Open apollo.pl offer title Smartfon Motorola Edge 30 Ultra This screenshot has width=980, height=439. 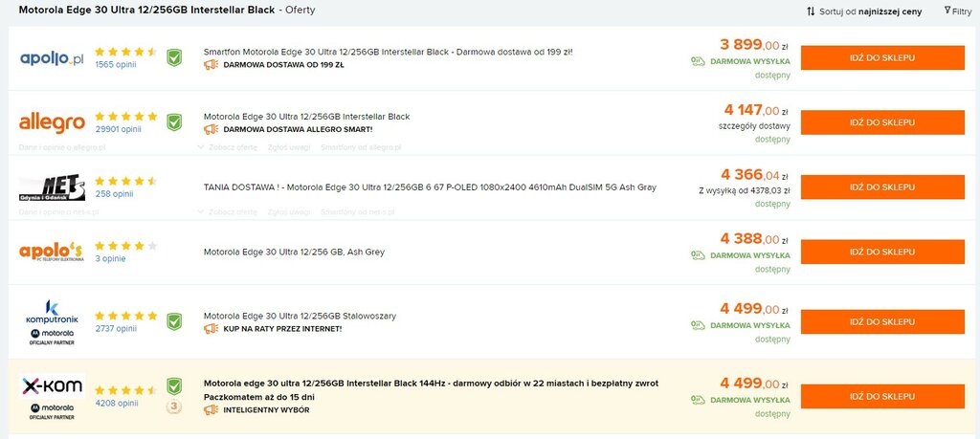click(389, 52)
